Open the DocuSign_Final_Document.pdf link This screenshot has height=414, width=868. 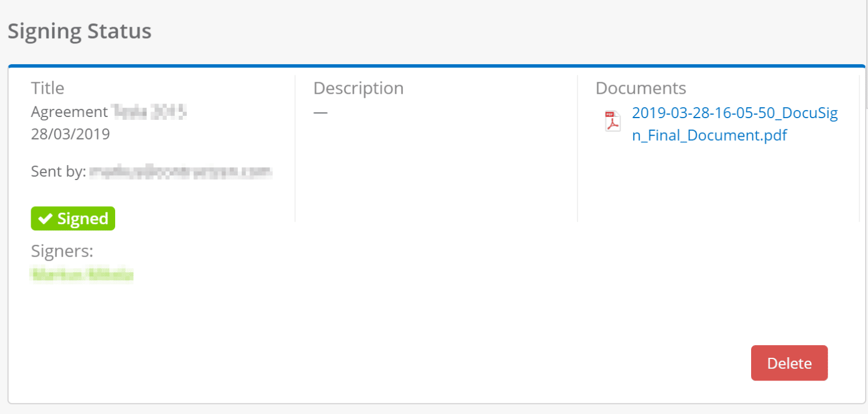(x=734, y=124)
